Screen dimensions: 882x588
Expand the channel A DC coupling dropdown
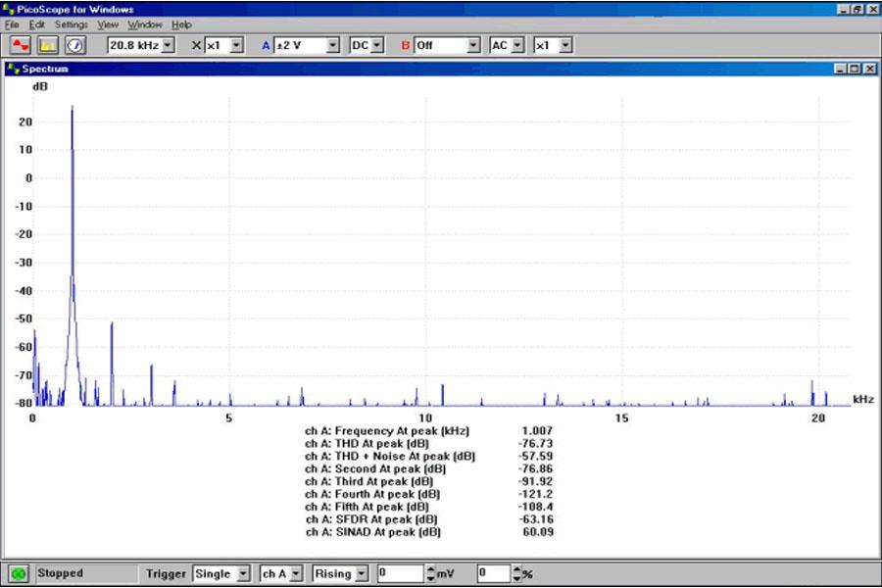pyautogui.click(x=377, y=45)
